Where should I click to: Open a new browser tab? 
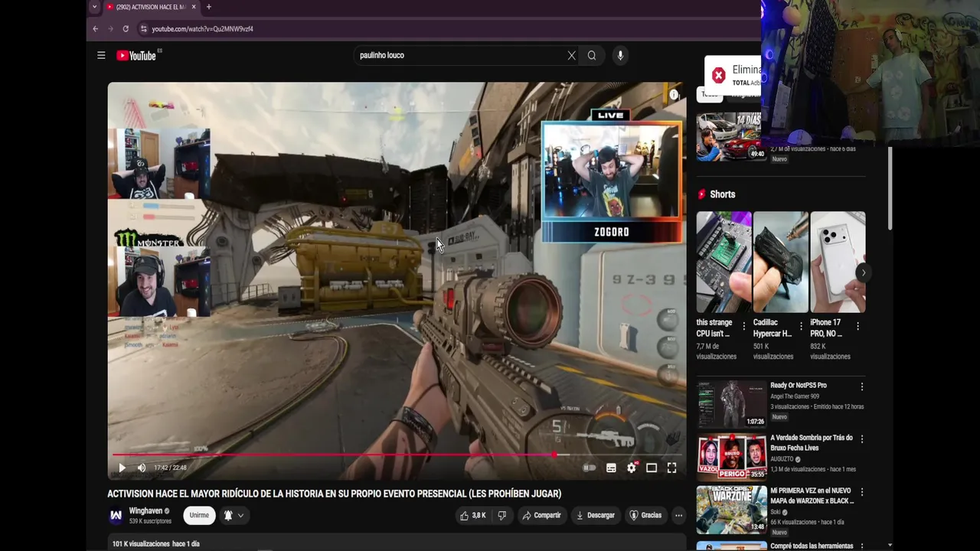pos(208,7)
